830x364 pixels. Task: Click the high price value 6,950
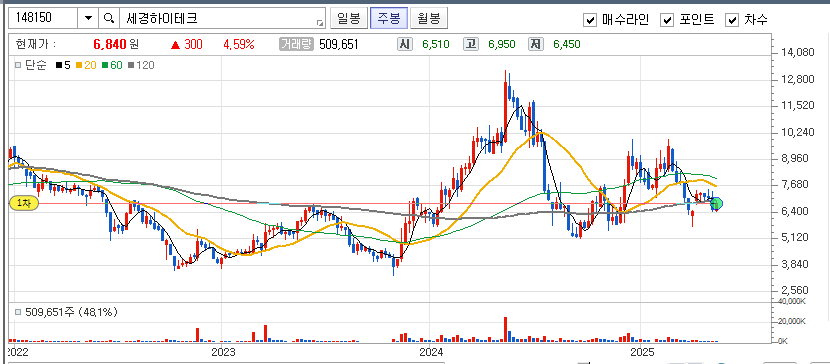502,44
